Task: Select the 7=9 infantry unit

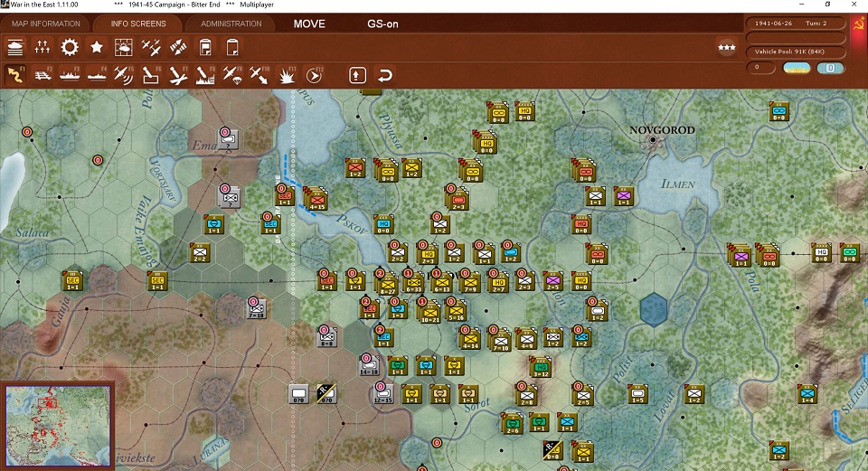Action: pos(470,282)
